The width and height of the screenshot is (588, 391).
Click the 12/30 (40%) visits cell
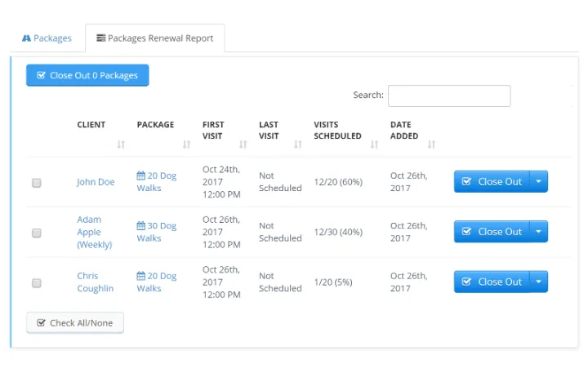338,232
